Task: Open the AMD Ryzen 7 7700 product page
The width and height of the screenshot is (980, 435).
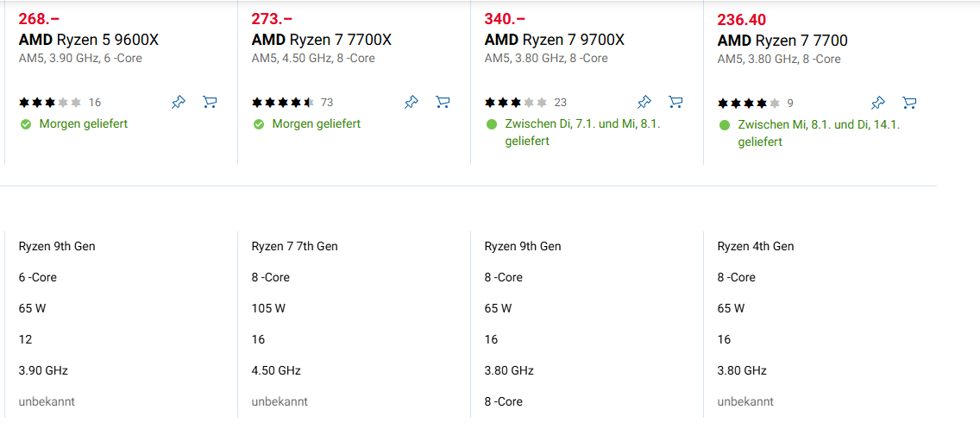Action: (x=782, y=41)
